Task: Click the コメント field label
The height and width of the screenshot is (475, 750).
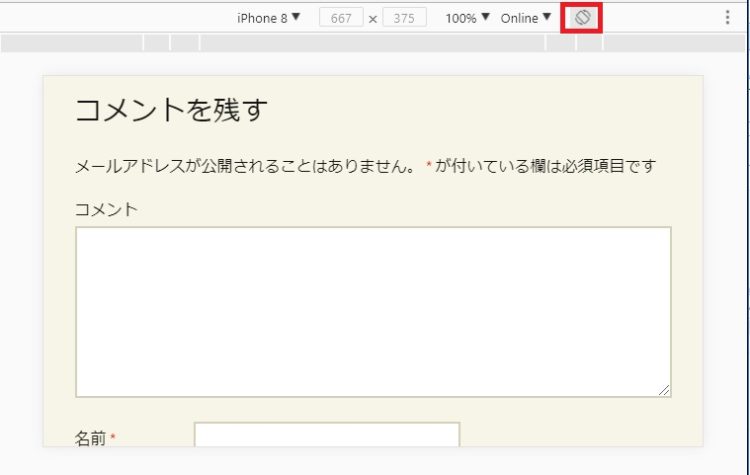Action: (x=106, y=209)
